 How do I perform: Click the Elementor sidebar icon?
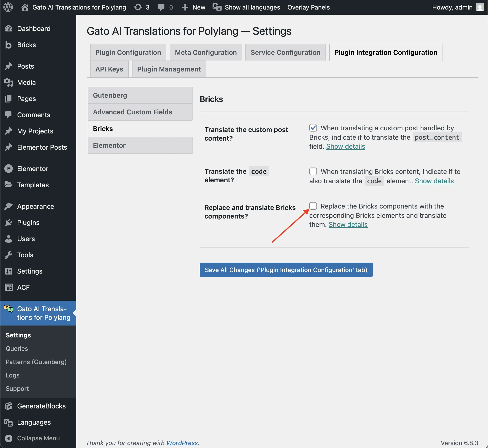click(9, 169)
